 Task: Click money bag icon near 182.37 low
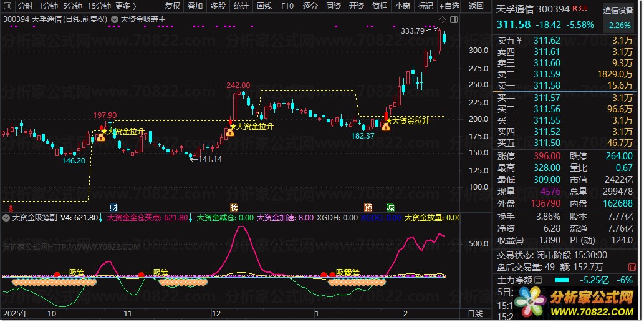tap(386, 127)
